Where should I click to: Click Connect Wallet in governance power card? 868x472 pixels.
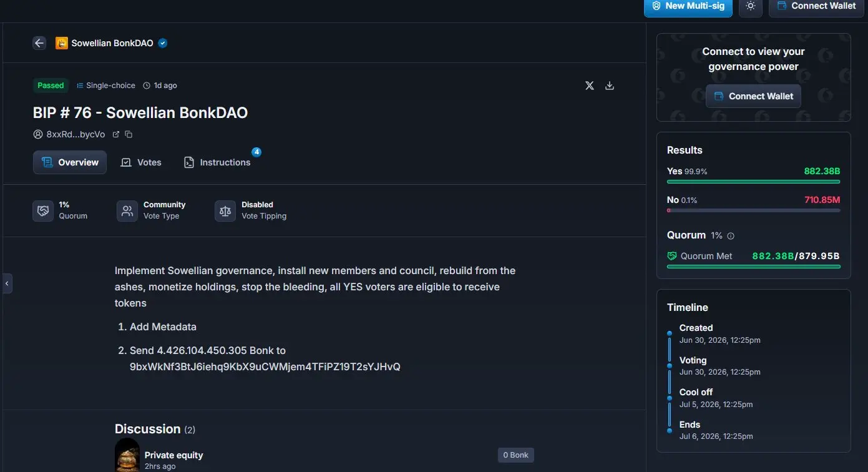(x=753, y=96)
